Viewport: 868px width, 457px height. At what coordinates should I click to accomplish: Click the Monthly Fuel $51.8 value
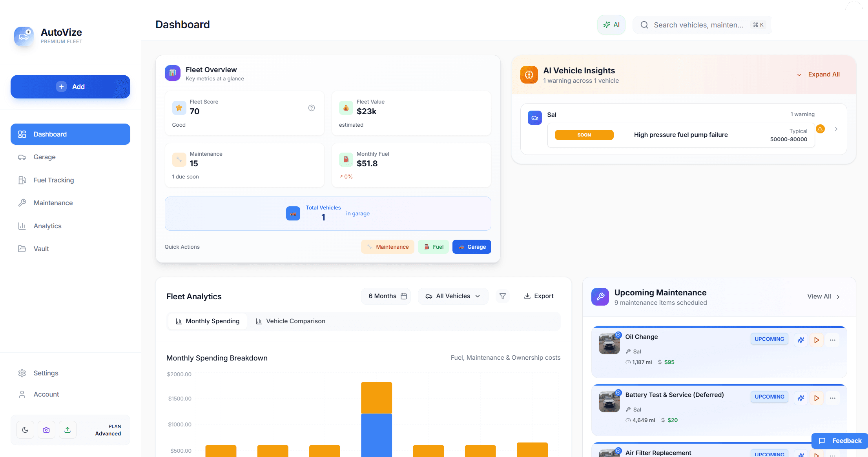tap(367, 164)
